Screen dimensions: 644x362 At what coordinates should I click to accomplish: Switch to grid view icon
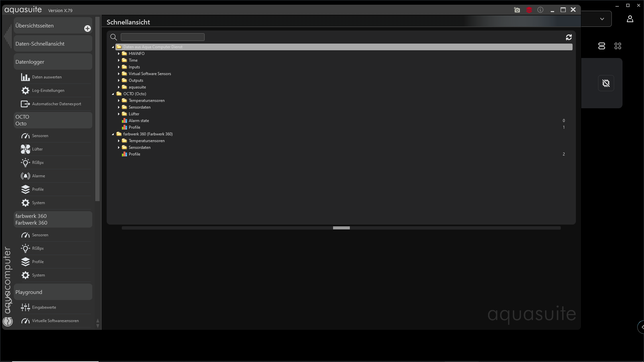618,46
